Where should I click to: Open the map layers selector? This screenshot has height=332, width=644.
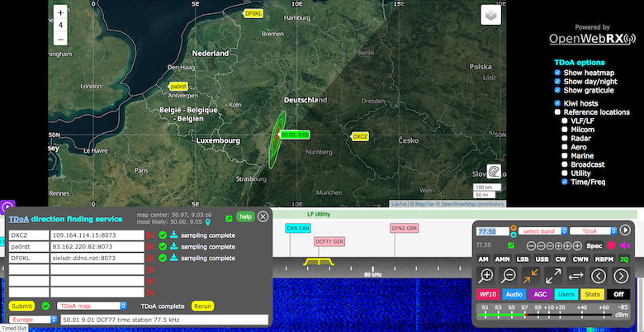pos(491,15)
